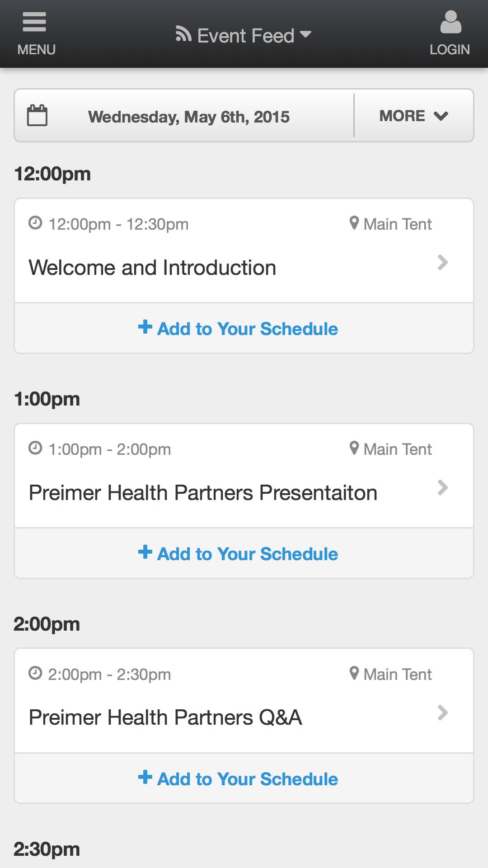The image size is (488, 868).
Task: Open the Preimer Health Partners Q&A title
Action: click(x=165, y=717)
